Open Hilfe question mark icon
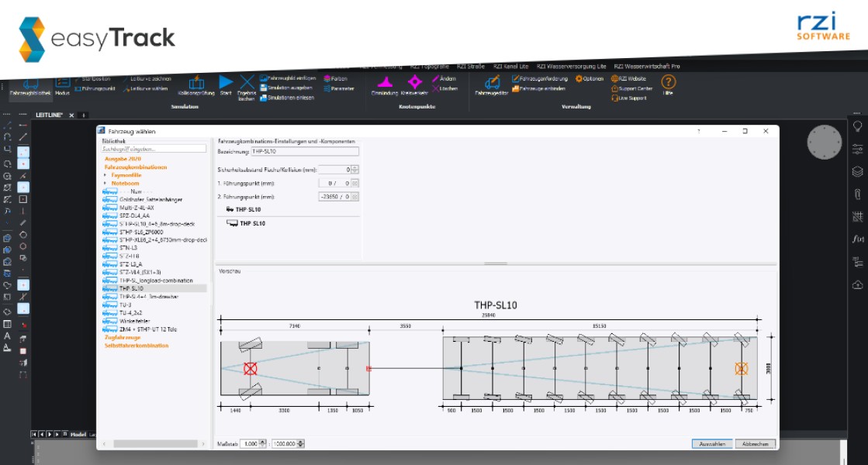868x465 pixels. point(668,86)
